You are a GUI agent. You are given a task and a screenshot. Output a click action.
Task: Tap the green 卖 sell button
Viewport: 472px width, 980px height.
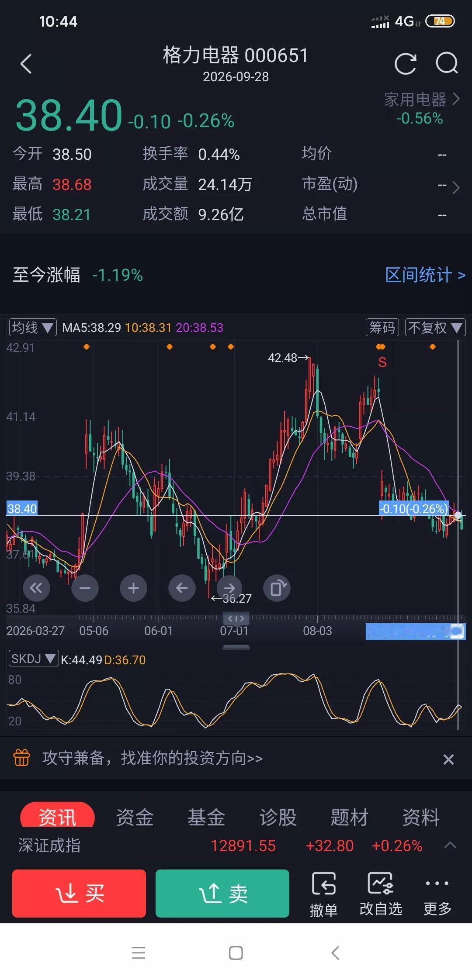click(222, 893)
